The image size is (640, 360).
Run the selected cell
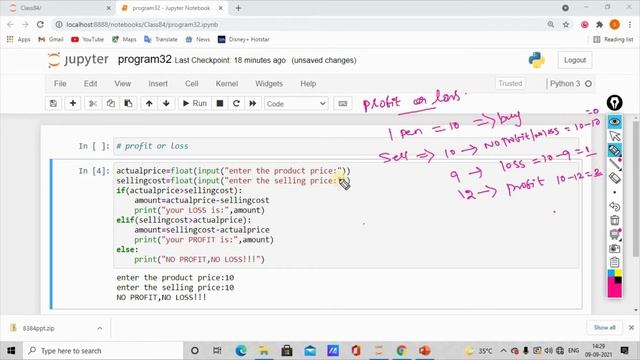tap(195, 104)
